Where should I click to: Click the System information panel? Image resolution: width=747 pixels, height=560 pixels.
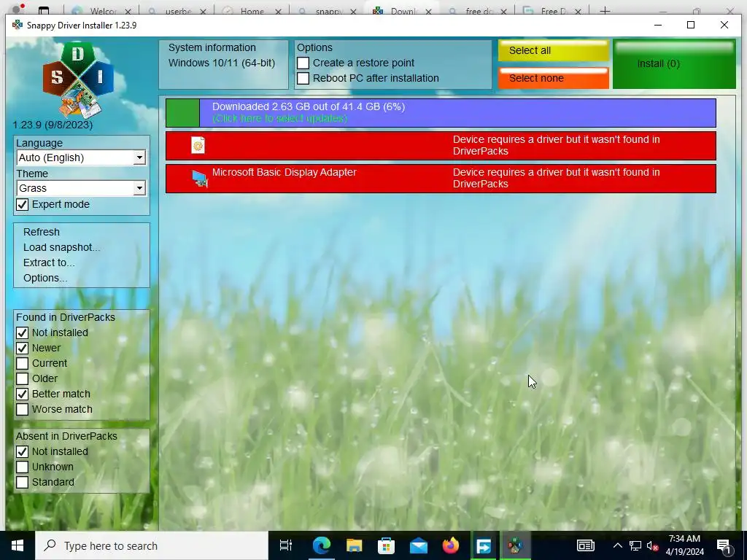223,64
